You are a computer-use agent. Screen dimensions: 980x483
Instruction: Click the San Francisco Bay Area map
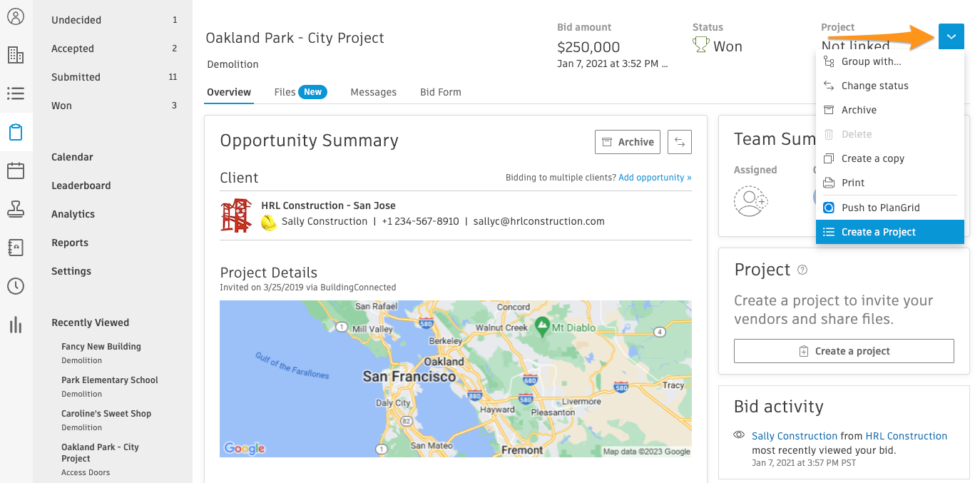[456, 379]
